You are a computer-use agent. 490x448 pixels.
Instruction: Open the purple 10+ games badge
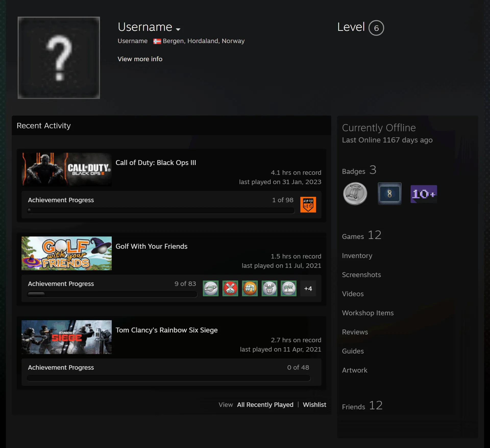tap(424, 194)
